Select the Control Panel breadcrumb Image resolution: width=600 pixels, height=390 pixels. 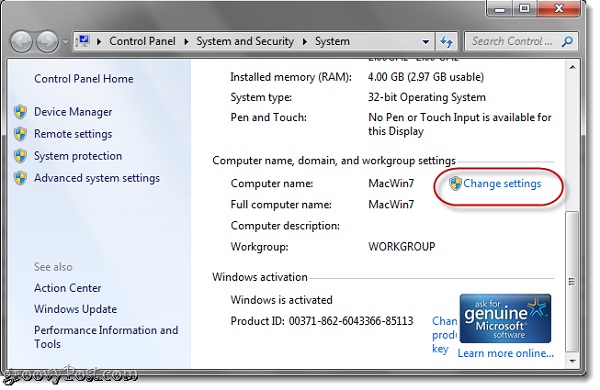pyautogui.click(x=142, y=41)
